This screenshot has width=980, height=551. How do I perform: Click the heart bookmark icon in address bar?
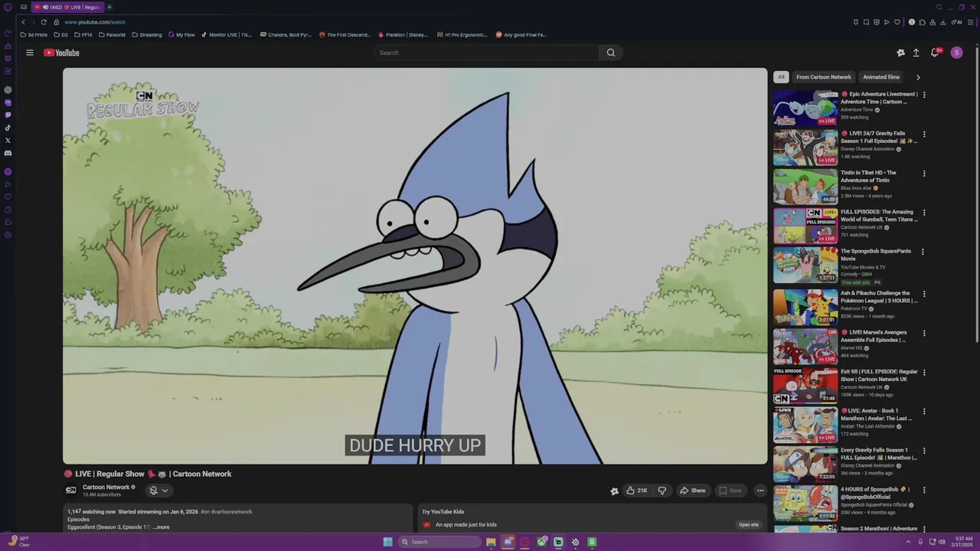click(x=897, y=22)
